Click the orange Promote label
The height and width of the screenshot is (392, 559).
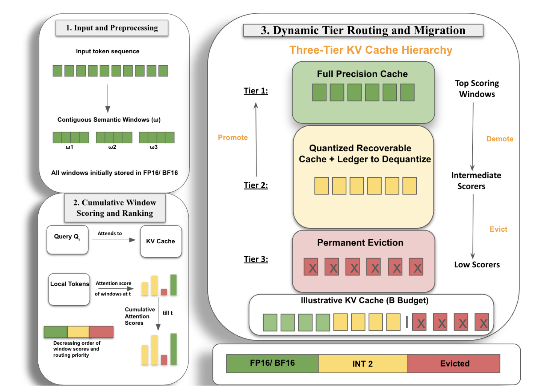point(233,137)
